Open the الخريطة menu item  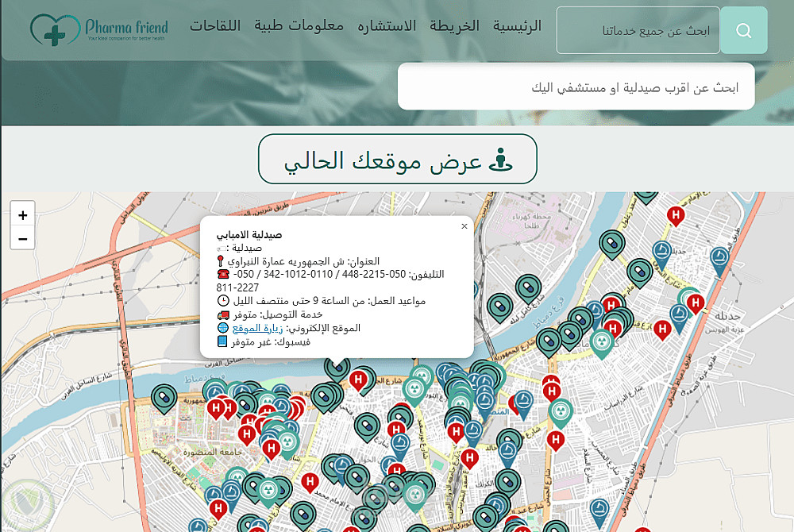pyautogui.click(x=454, y=26)
